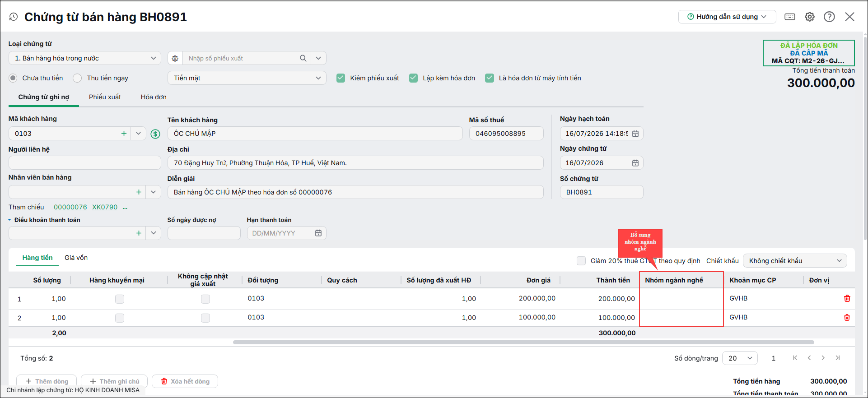Viewport: 868px width, 398px height.
Task: Click the Số chứng từ field BH0891
Action: [x=602, y=192]
